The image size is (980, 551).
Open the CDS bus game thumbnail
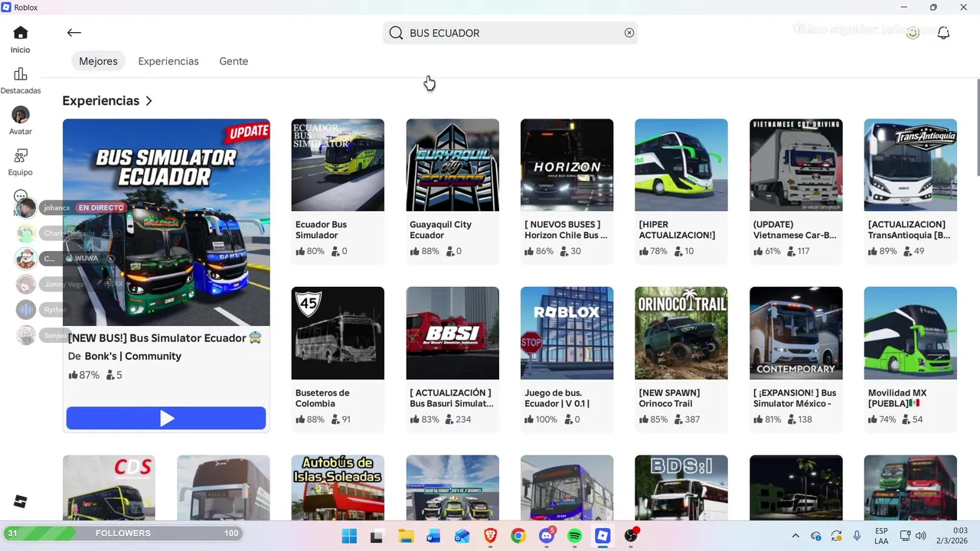[x=109, y=487]
